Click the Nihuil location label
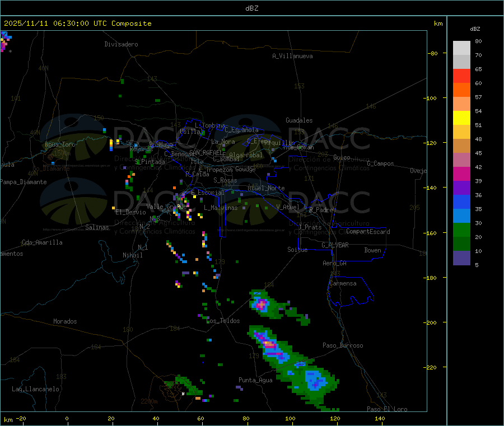Image resolution: width=504 pixels, height=426 pixels. click(132, 255)
